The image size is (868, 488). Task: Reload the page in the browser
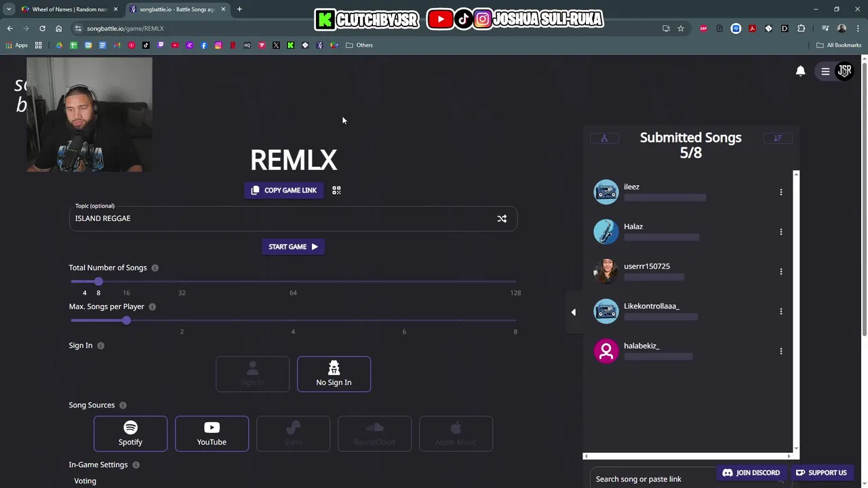coord(42,28)
